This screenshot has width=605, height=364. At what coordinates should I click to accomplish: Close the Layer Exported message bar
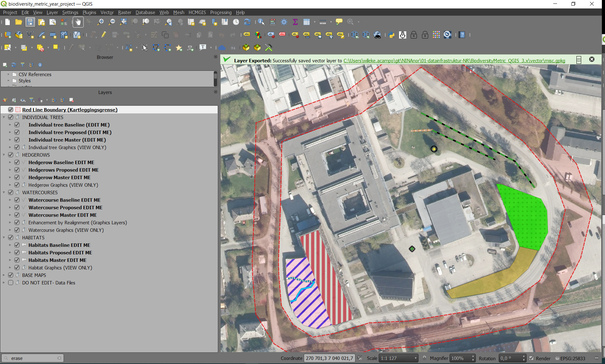pos(592,59)
